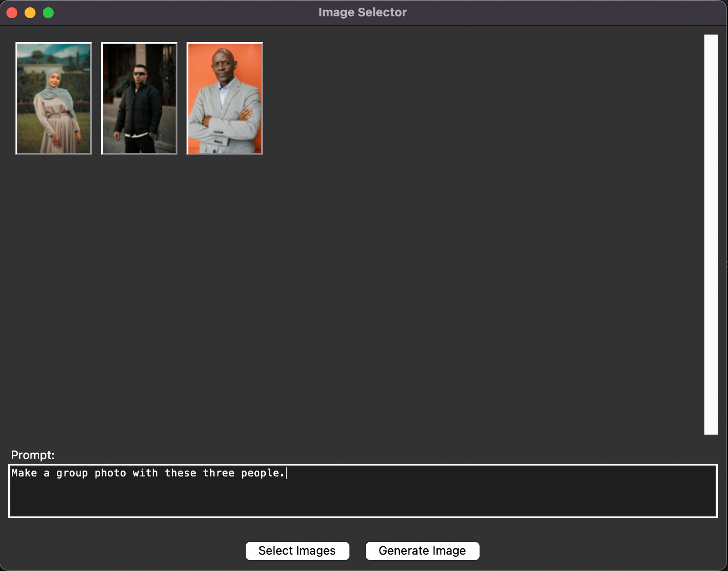The height and width of the screenshot is (571, 728).
Task: Click the word "with" in the prompt
Action: 145,473
